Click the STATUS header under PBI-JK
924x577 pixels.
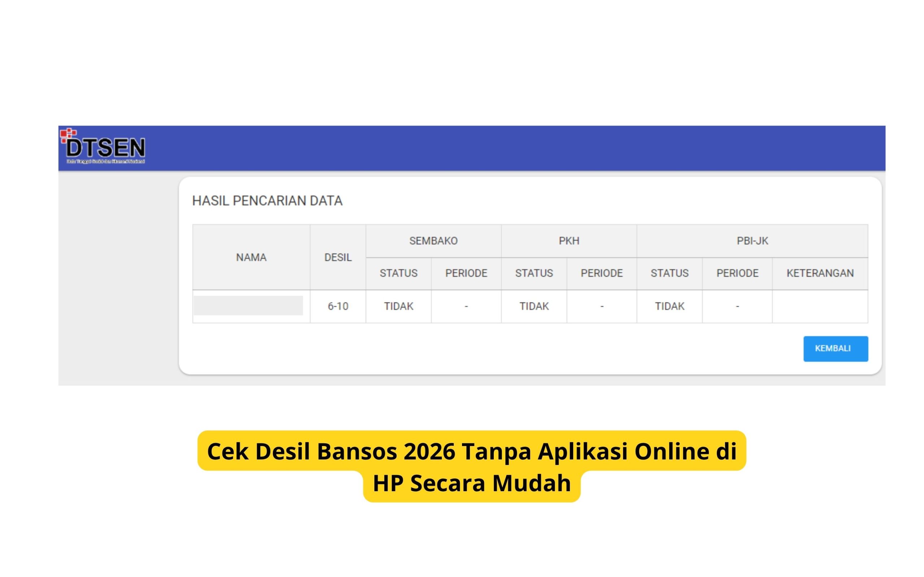[x=670, y=273]
